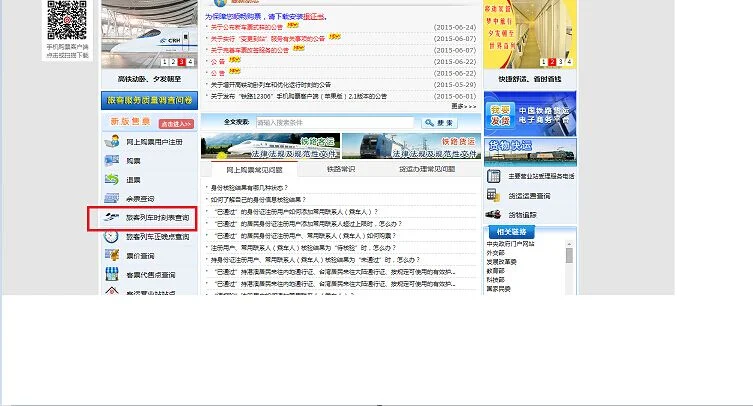
Task: Select slide 3 on the right carousel
Action: [x=560, y=62]
